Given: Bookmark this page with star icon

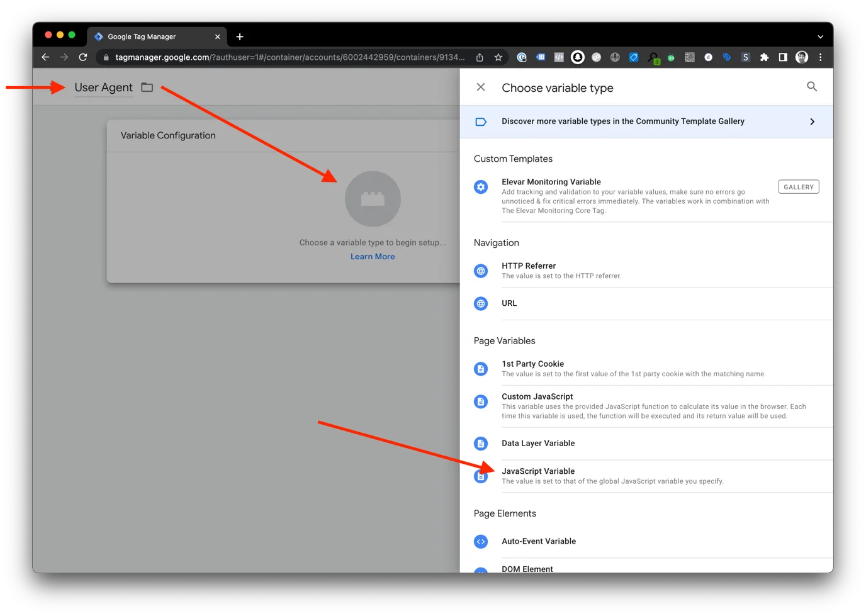Looking at the screenshot, I should (x=498, y=57).
